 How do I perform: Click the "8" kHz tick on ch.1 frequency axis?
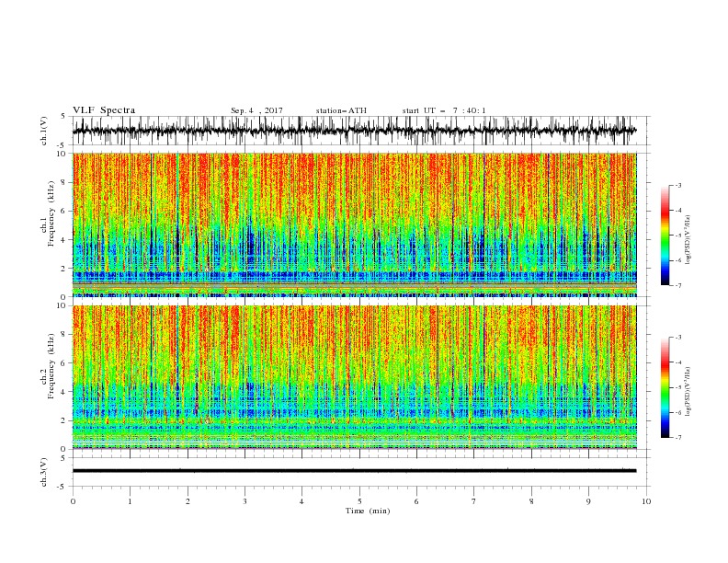click(x=65, y=182)
